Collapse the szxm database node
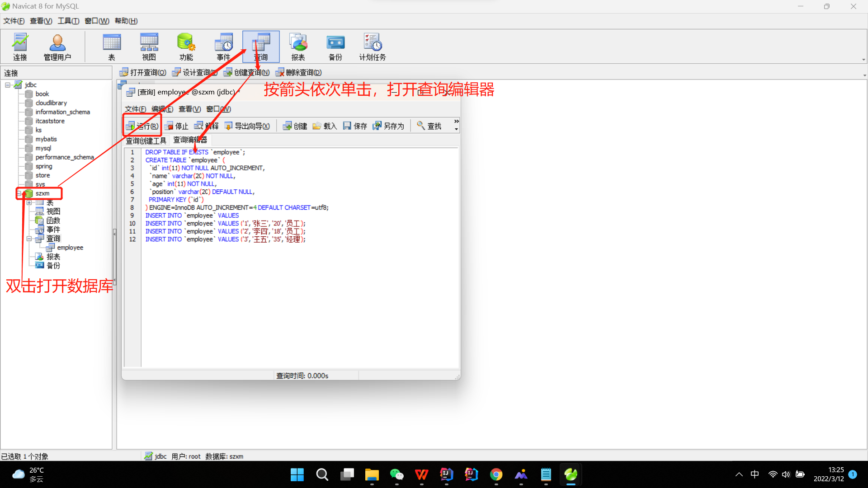The width and height of the screenshot is (868, 488). click(x=19, y=193)
